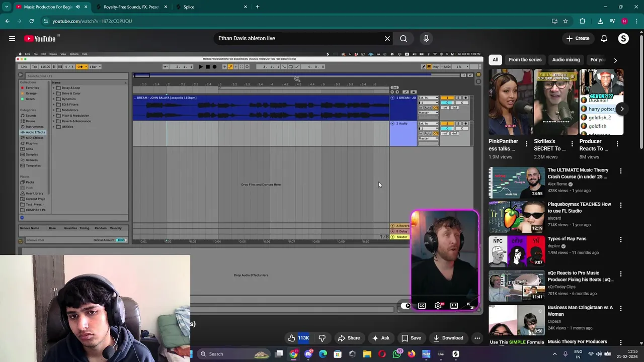Select Plug-Ins category in Ableton browser

(31, 143)
